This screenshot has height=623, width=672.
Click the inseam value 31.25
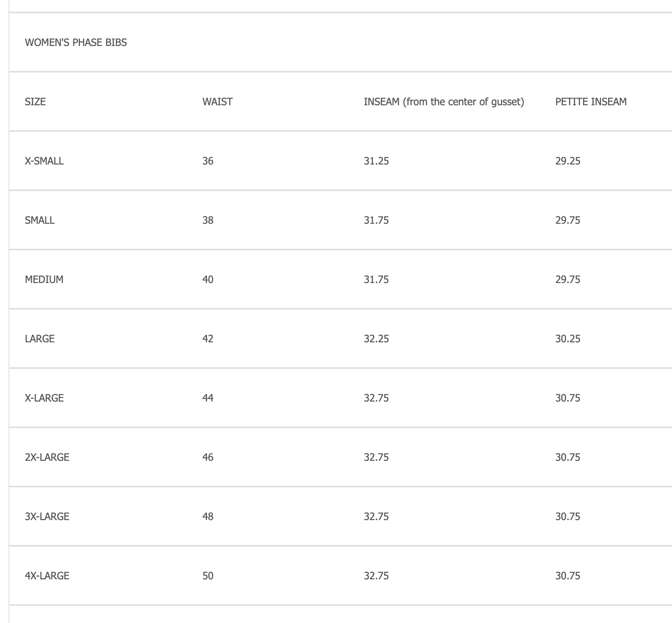coord(376,161)
